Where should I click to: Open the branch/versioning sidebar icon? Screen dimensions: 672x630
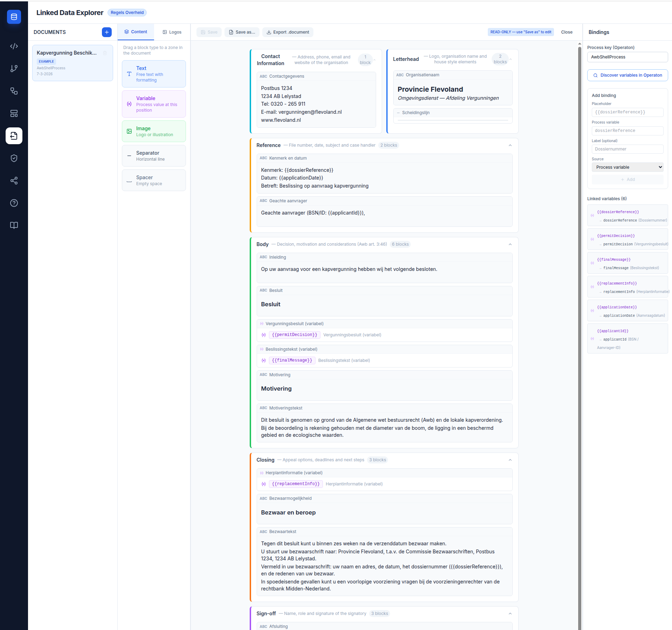14,69
